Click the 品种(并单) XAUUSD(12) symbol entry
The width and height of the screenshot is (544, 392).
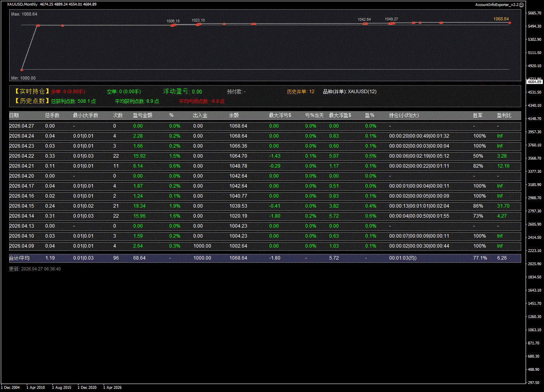[349, 92]
